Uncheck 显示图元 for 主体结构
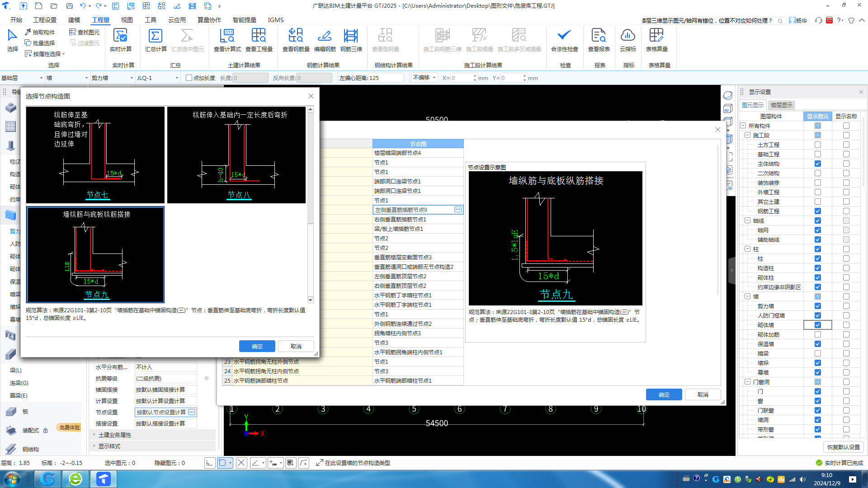 [x=818, y=164]
